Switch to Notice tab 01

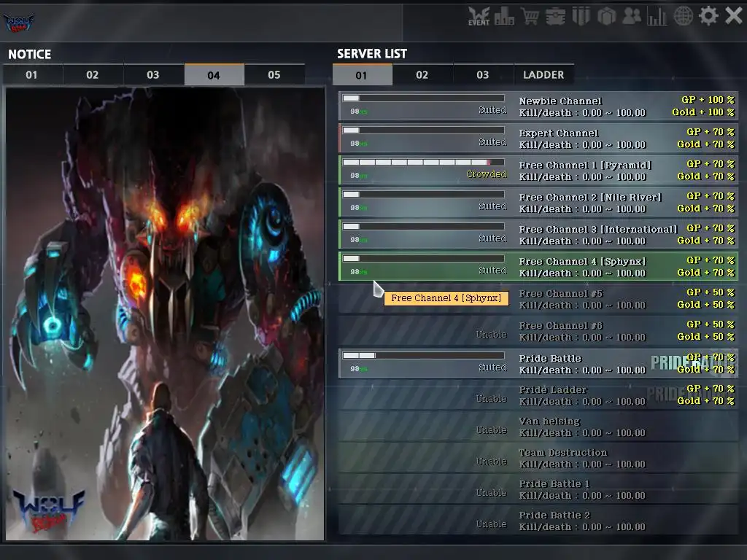click(32, 75)
